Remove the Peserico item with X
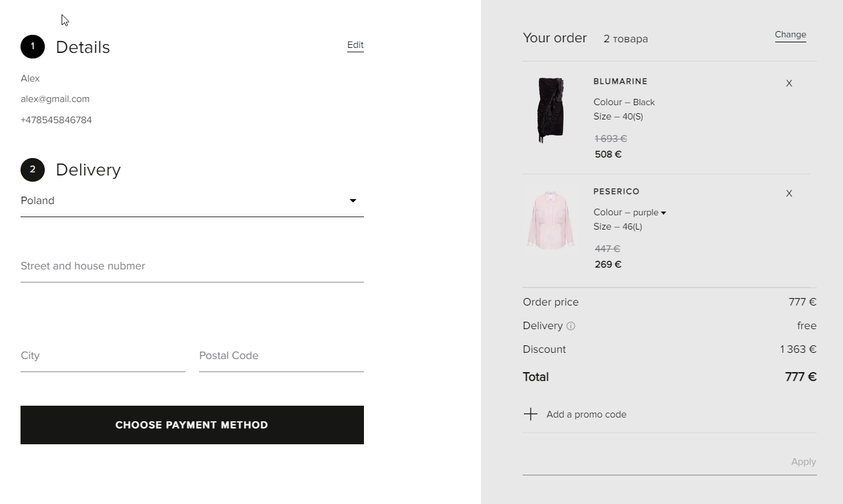Viewport: 843px width, 504px height. 789,194
